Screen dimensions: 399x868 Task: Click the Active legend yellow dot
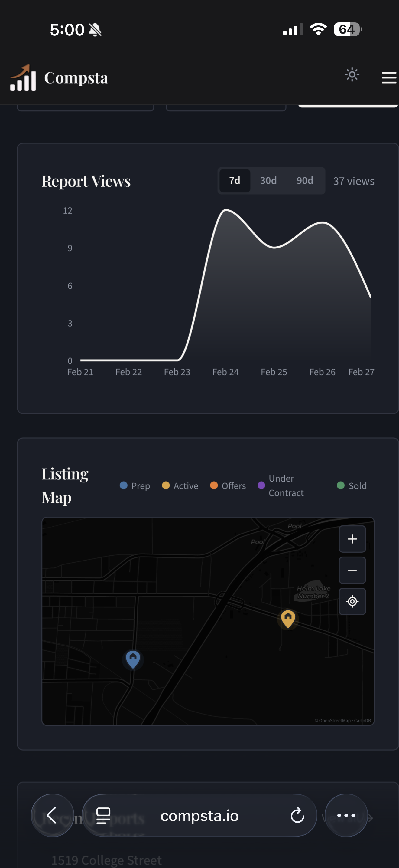pos(166,485)
